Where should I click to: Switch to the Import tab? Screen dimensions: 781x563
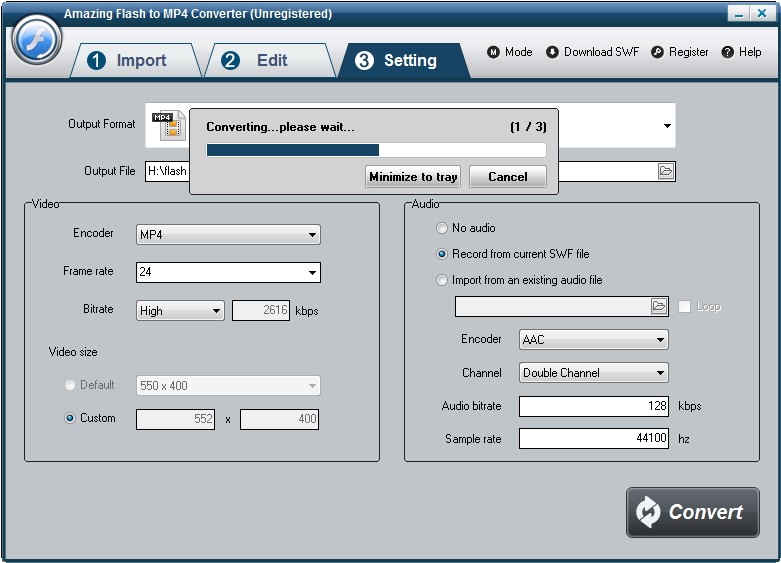click(x=135, y=60)
